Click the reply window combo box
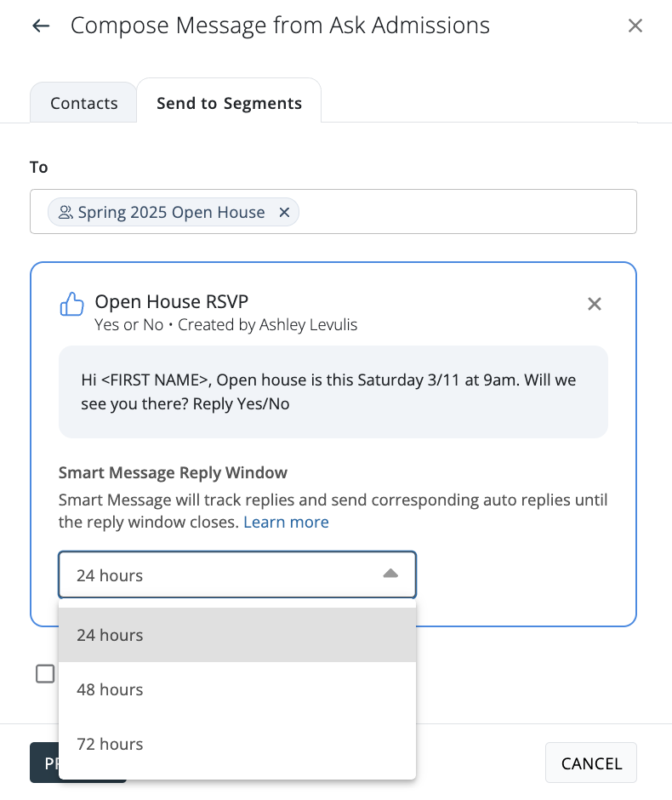The width and height of the screenshot is (672, 800). 221,575
